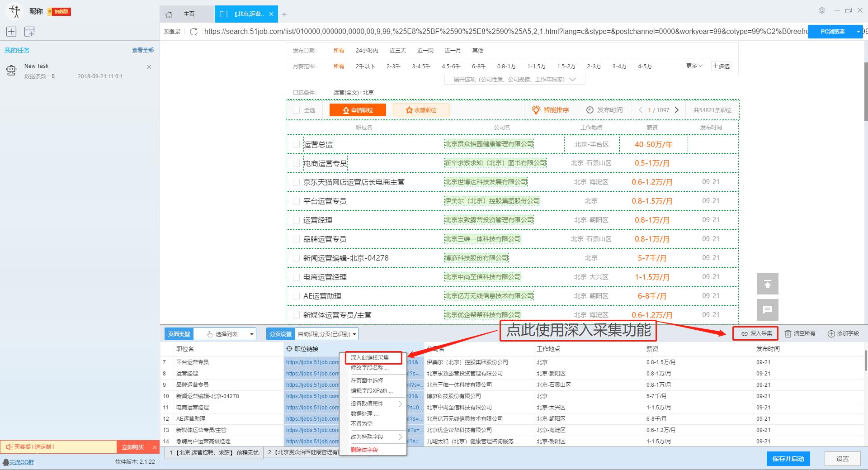
Task: Select 删除该字段 in context menu
Action: point(364,450)
